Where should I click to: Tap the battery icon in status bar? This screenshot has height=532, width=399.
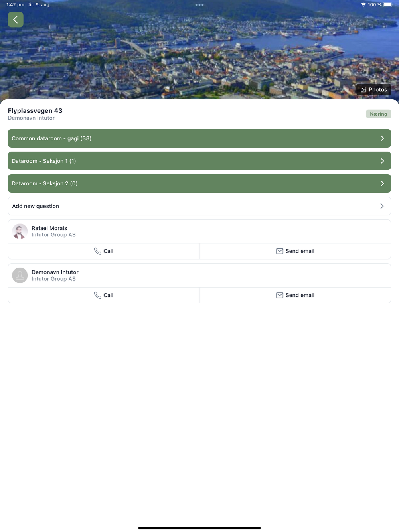[x=388, y=5]
